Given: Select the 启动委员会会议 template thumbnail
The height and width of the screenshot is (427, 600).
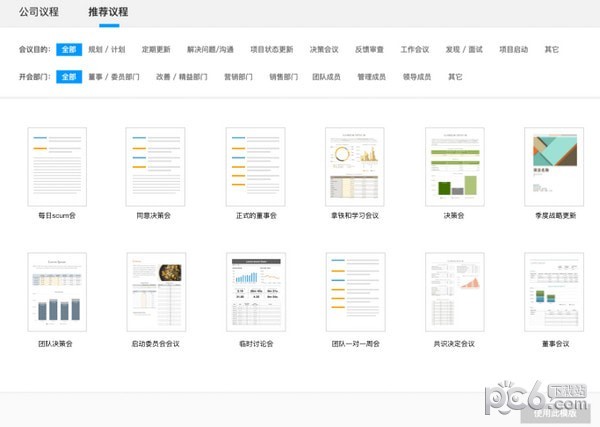Looking at the screenshot, I should tap(157, 292).
